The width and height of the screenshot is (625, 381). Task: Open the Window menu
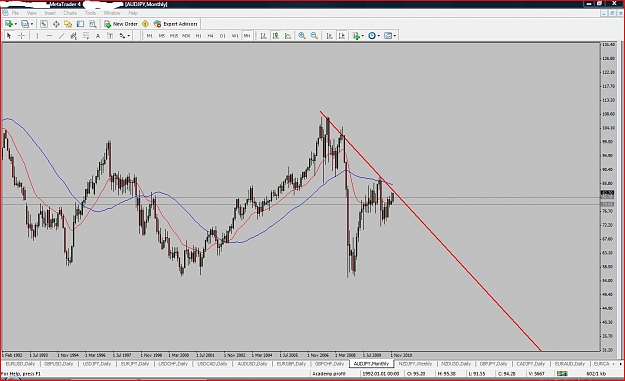(x=112, y=13)
